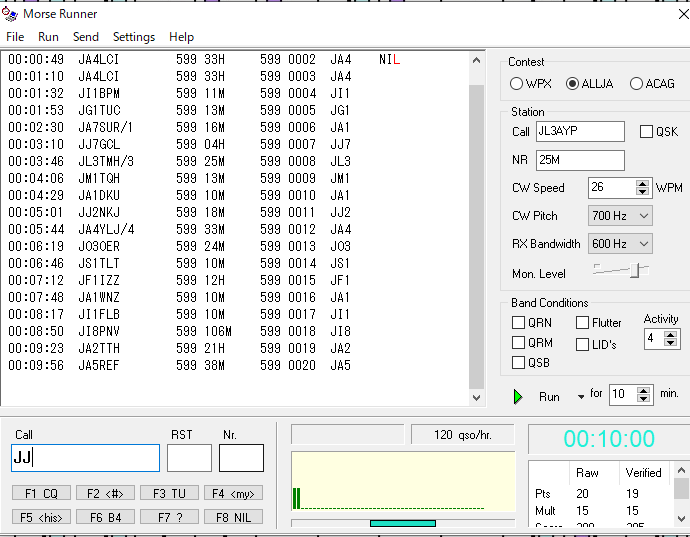Open the RX Bandwidth dropdown
This screenshot has height=537, width=690.
click(620, 244)
